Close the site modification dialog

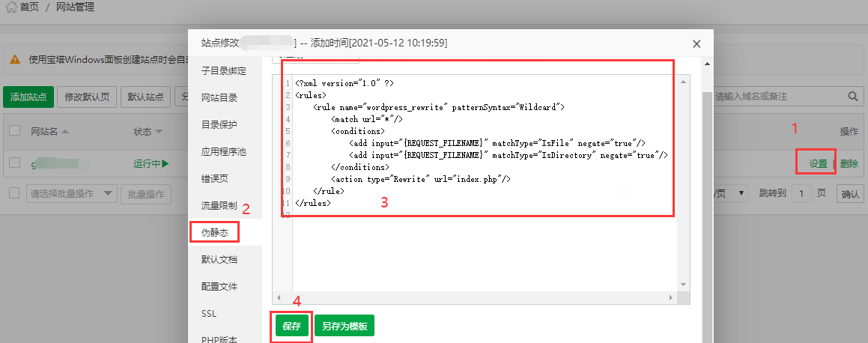pyautogui.click(x=696, y=44)
